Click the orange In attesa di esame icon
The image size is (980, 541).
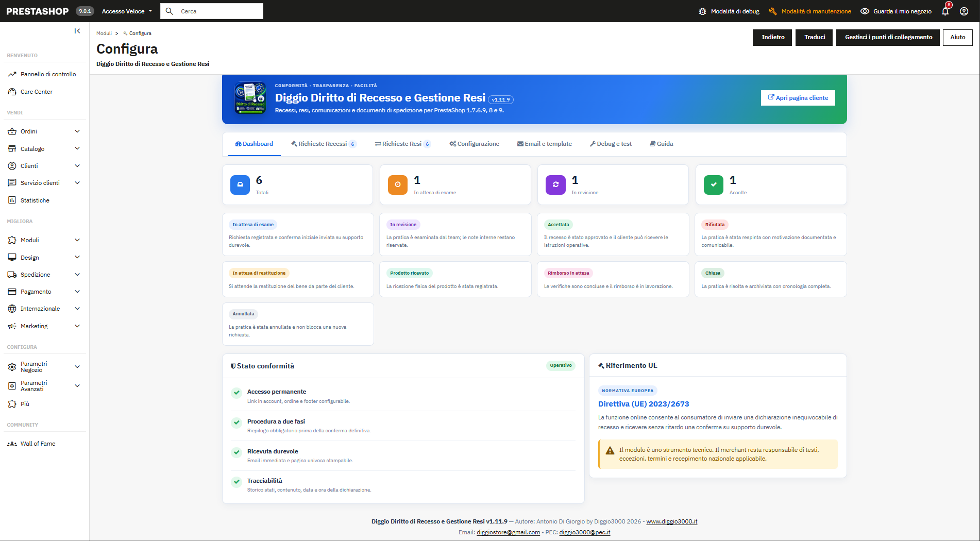398,184
